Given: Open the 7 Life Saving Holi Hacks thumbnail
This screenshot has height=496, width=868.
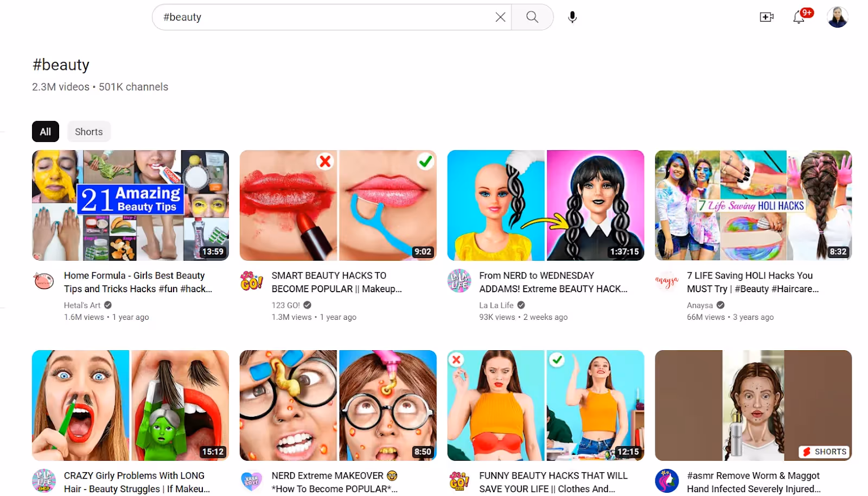Looking at the screenshot, I should pyautogui.click(x=754, y=205).
